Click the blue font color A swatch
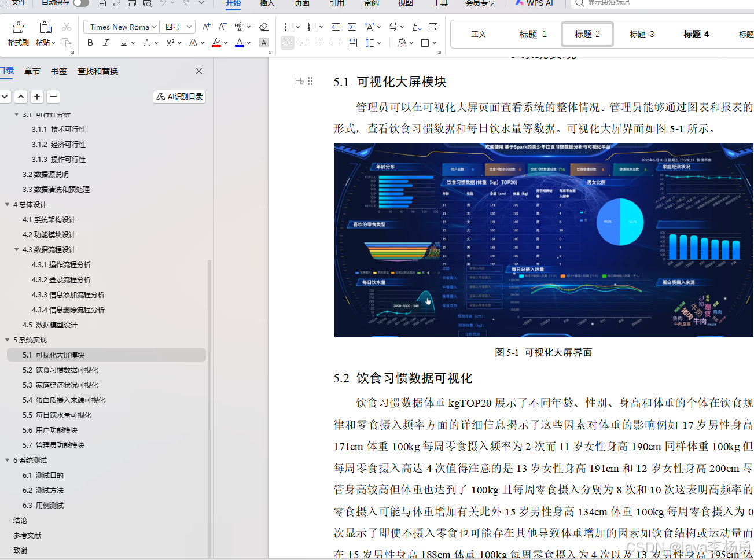This screenshot has height=560, width=754. [240, 43]
